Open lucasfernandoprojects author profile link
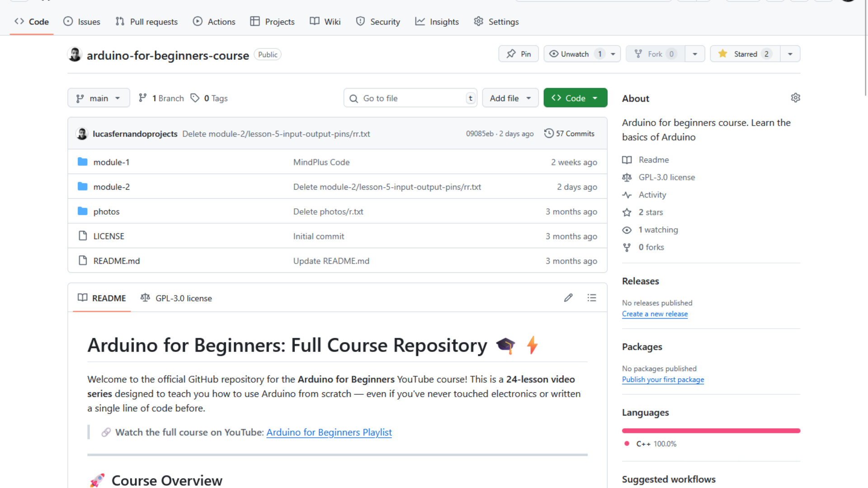Viewport: 868px width, 488px height. (135, 134)
